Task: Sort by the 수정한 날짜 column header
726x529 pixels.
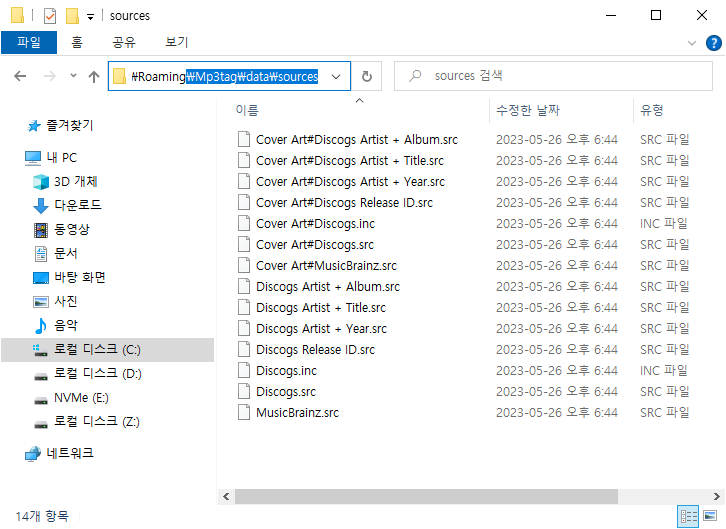Action: (528, 110)
